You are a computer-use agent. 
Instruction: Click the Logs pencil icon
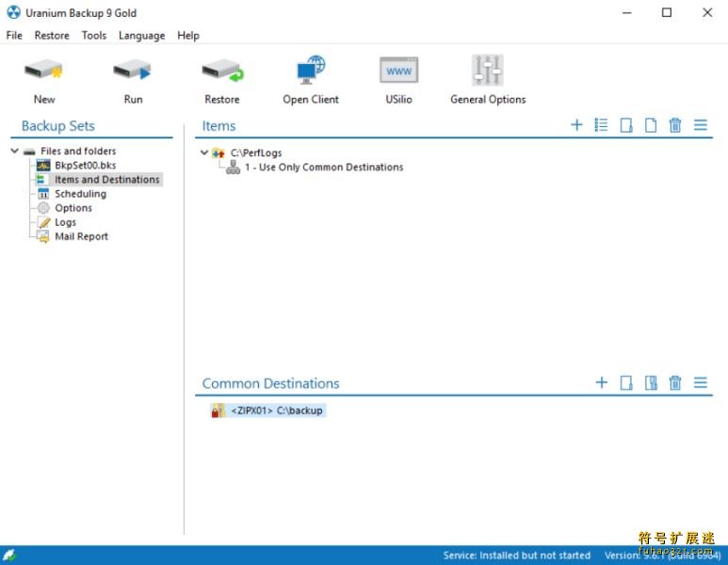pos(44,222)
